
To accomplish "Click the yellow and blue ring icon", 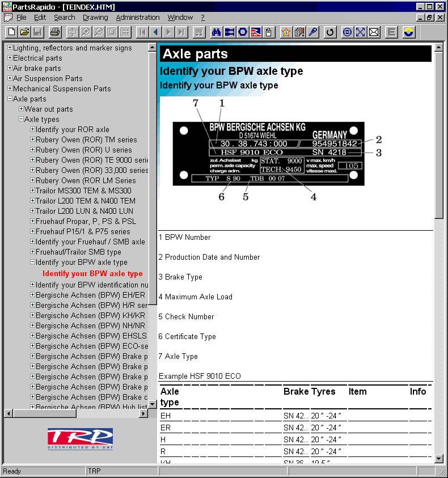I will 409,32.
